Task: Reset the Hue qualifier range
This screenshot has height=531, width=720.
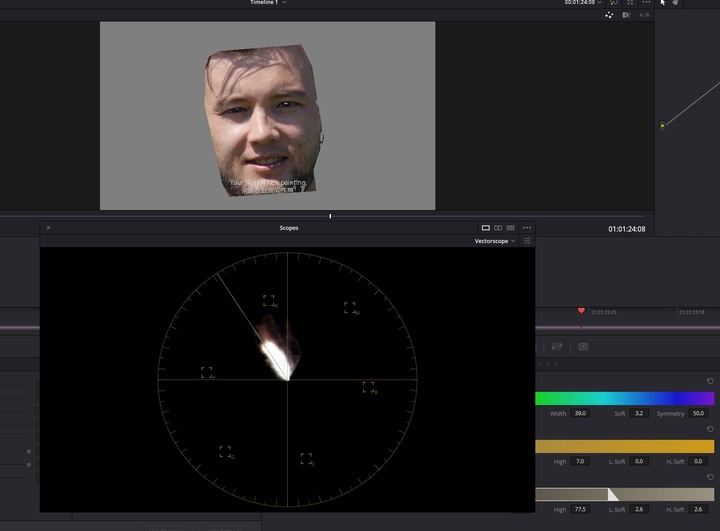Action: click(x=710, y=381)
